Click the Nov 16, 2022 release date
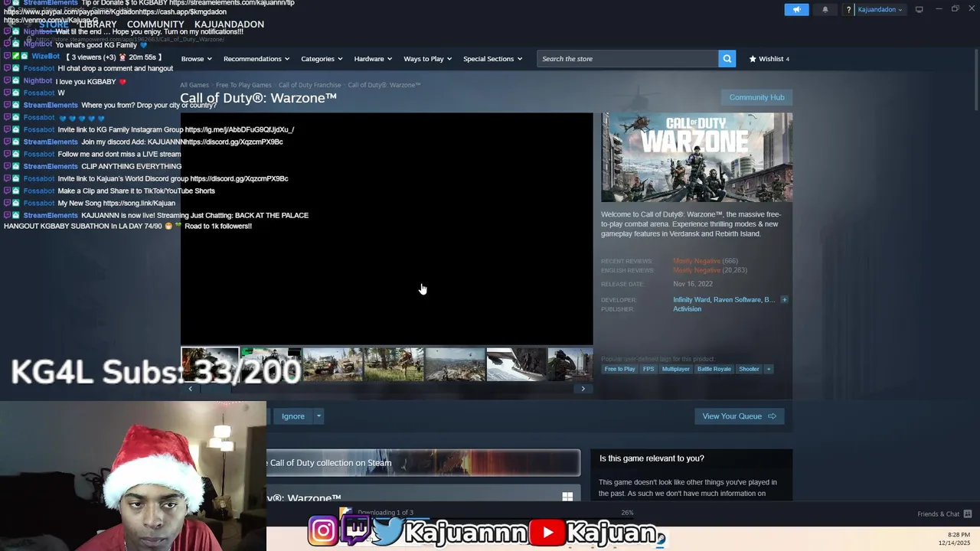Image resolution: width=980 pixels, height=551 pixels. point(693,284)
